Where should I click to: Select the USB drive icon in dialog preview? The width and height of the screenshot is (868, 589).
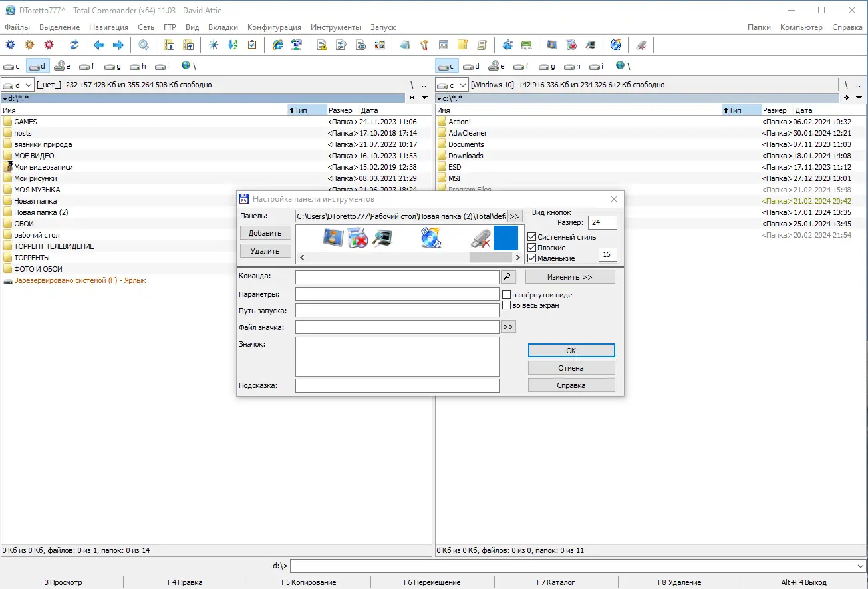pyautogui.click(x=480, y=238)
